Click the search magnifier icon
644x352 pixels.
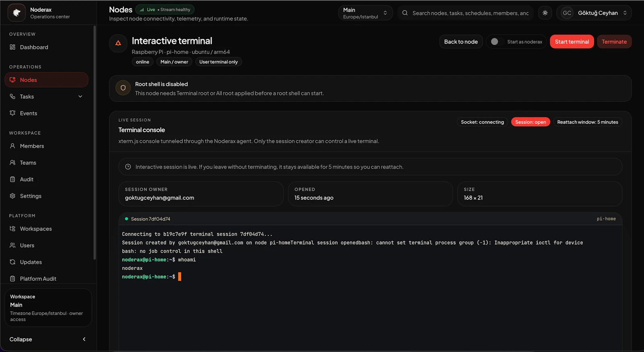405,13
